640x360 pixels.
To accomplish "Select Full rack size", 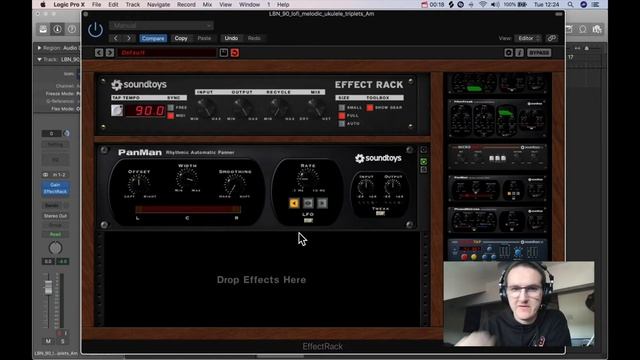I will tap(342, 116).
